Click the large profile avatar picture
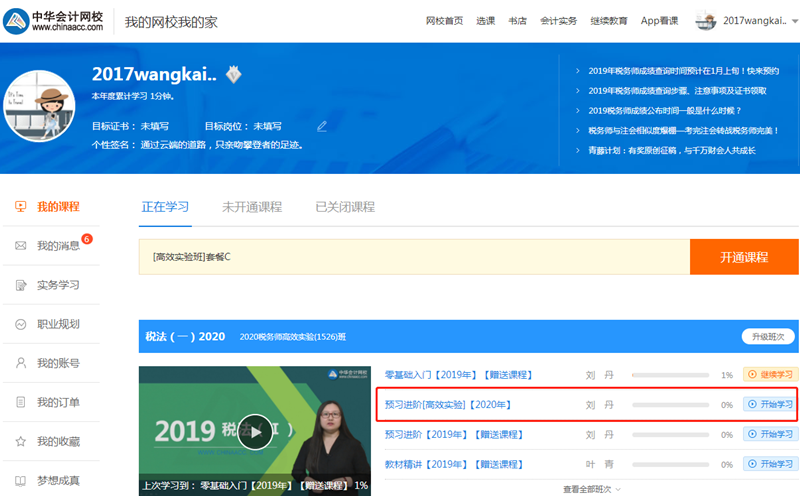800x496 pixels. (39, 106)
